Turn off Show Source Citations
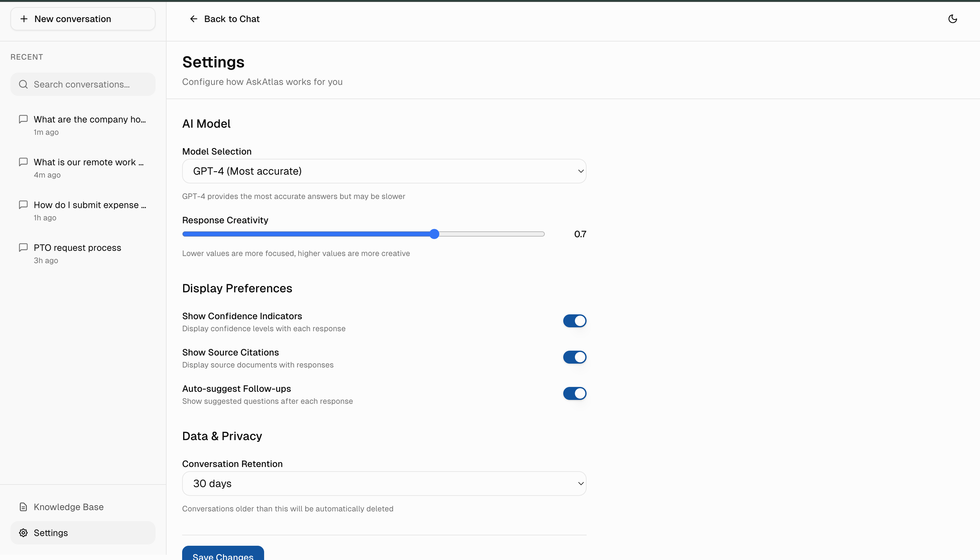This screenshot has height=560, width=980. pyautogui.click(x=575, y=357)
